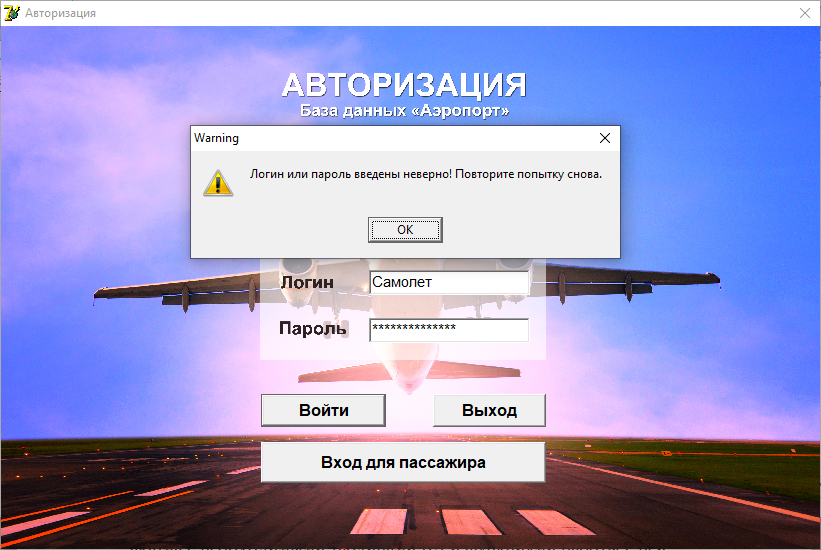Screen dimensions: 821x550
Task: Click the Логин label
Action: coord(307,282)
